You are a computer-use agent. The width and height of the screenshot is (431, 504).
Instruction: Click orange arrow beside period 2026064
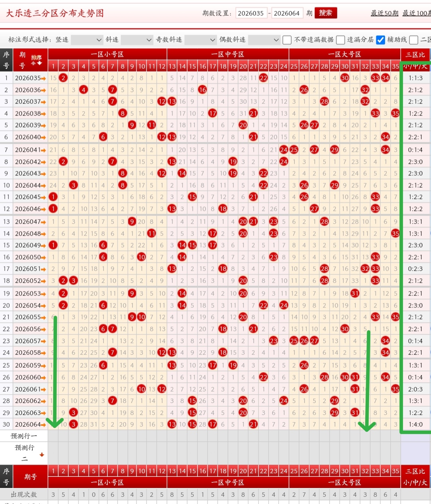pos(43,425)
